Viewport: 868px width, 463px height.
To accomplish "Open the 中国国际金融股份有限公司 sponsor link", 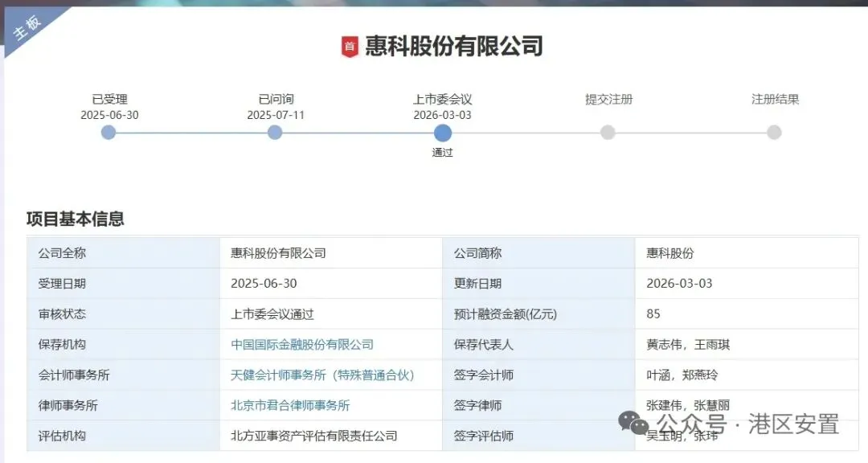I will click(302, 345).
